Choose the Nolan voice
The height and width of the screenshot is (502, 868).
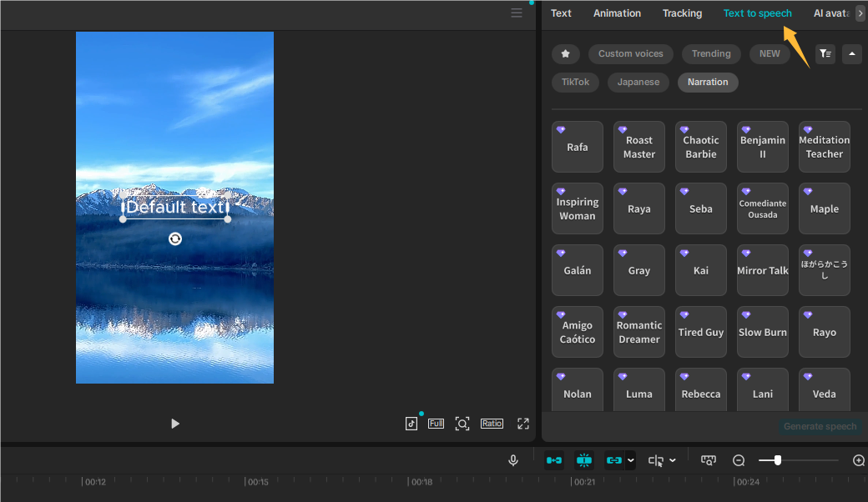click(x=578, y=389)
